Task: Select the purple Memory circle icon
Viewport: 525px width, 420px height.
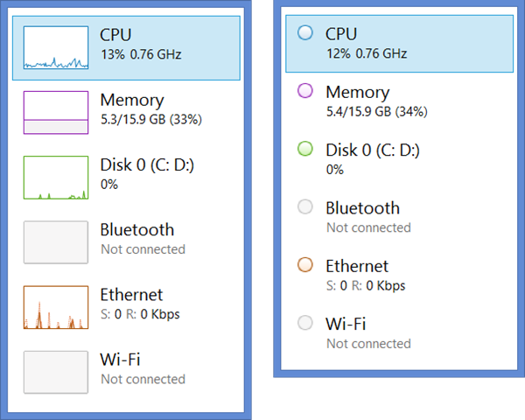Action: (x=305, y=91)
